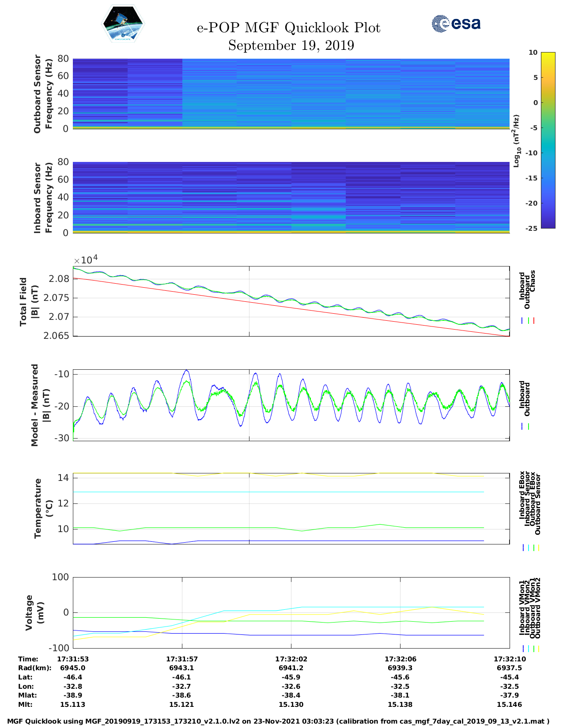Viewport: 563px width, 728px height.
Task: Click the Outboard Sensor spectrogram panel
Action: tap(291, 94)
